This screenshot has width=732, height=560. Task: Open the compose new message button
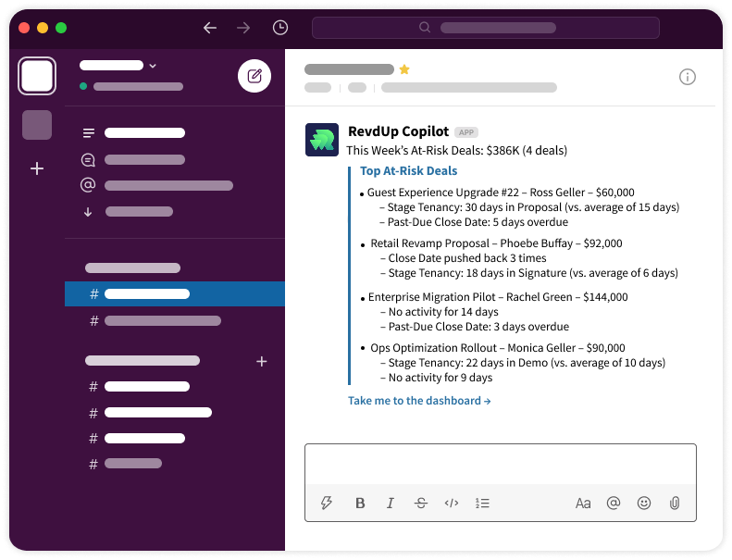254,76
